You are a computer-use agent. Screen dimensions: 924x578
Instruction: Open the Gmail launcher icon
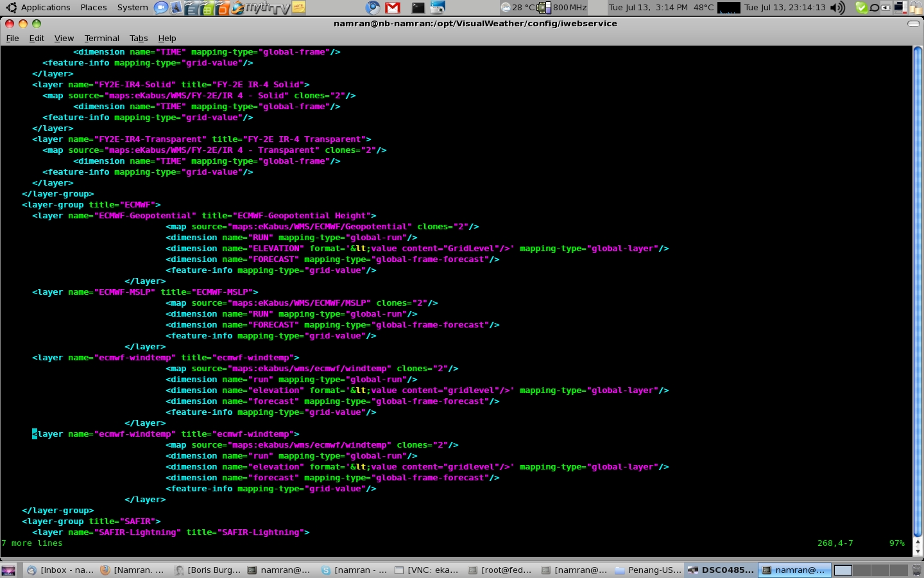tap(393, 8)
